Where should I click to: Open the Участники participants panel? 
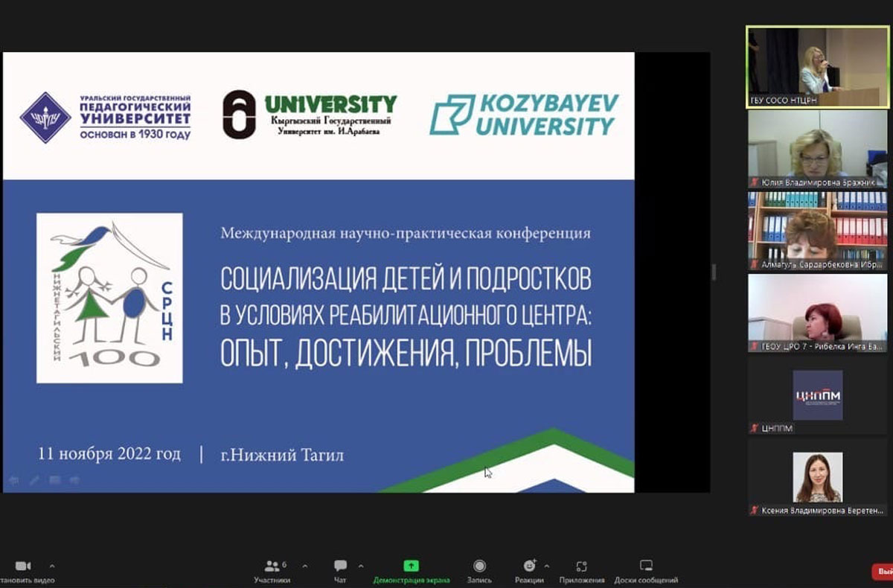[x=271, y=567]
